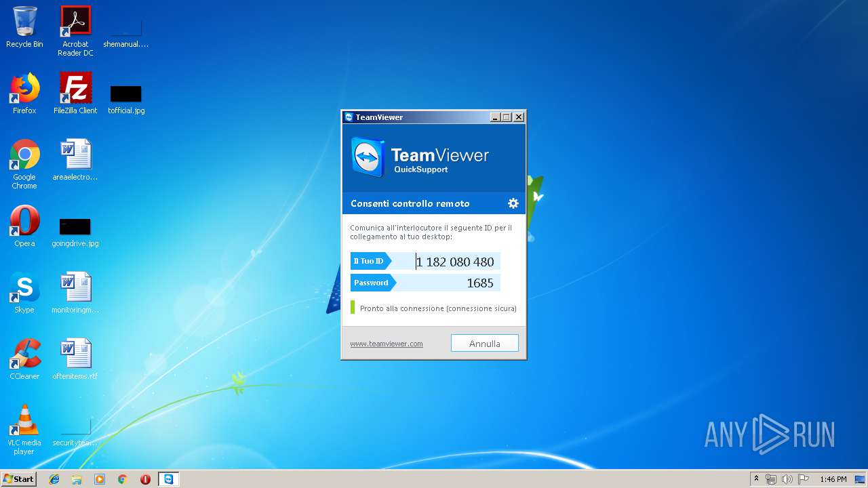This screenshot has width=868, height=488.
Task: Maximize the TeamViewer window
Action: click(507, 117)
